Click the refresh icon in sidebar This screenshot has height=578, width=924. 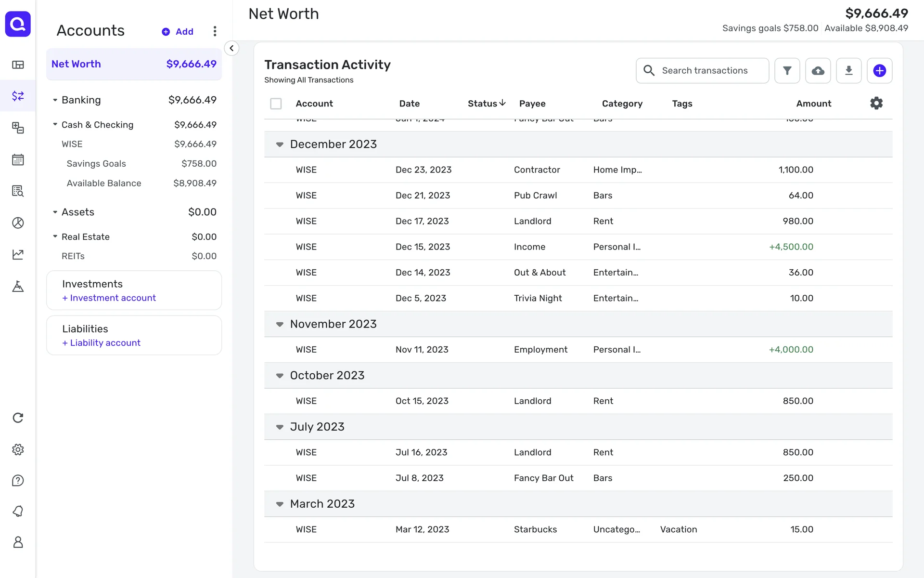pos(18,418)
